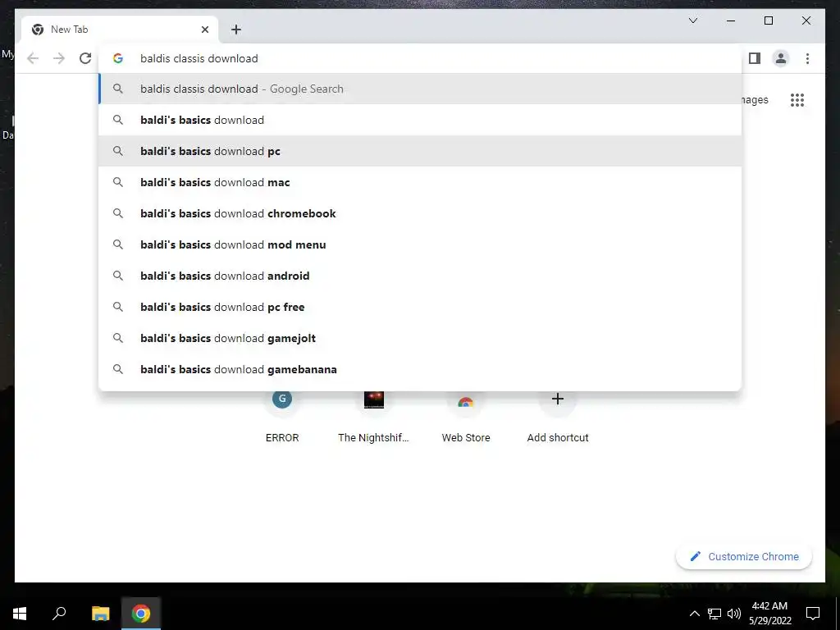Image resolution: width=840 pixels, height=630 pixels.
Task: Show hidden system tray icons
Action: [694, 614]
